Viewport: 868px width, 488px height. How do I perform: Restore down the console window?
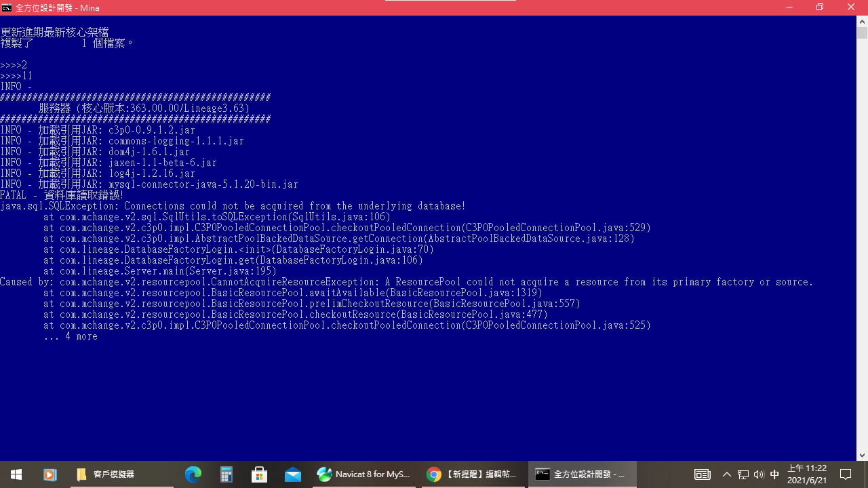tap(820, 7)
